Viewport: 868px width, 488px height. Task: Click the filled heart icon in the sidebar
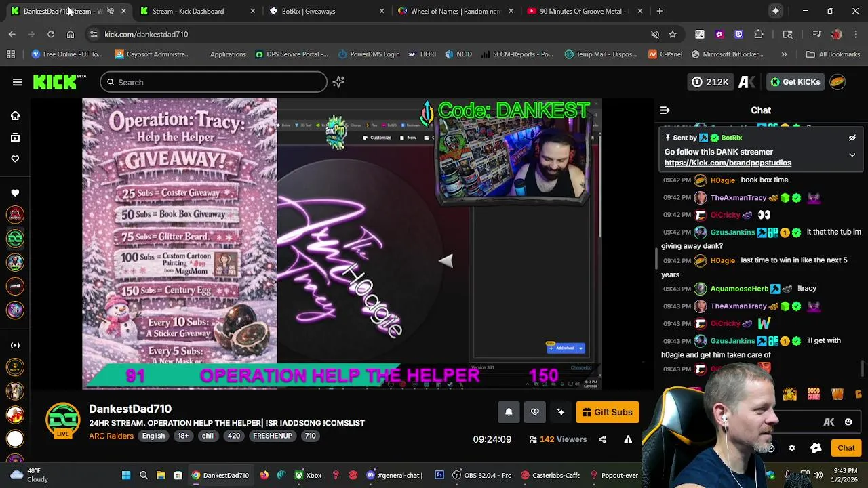click(x=15, y=193)
